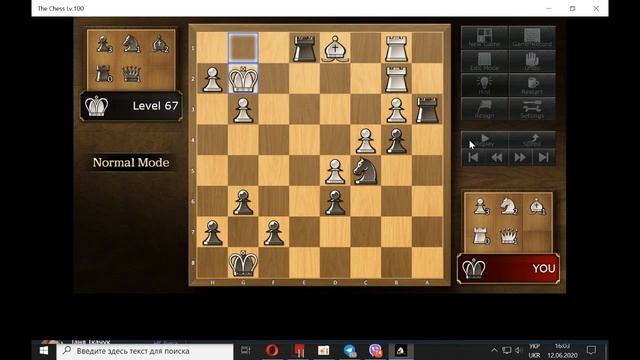
Task: Select the black pawn on G6
Action: pyautogui.click(x=243, y=201)
